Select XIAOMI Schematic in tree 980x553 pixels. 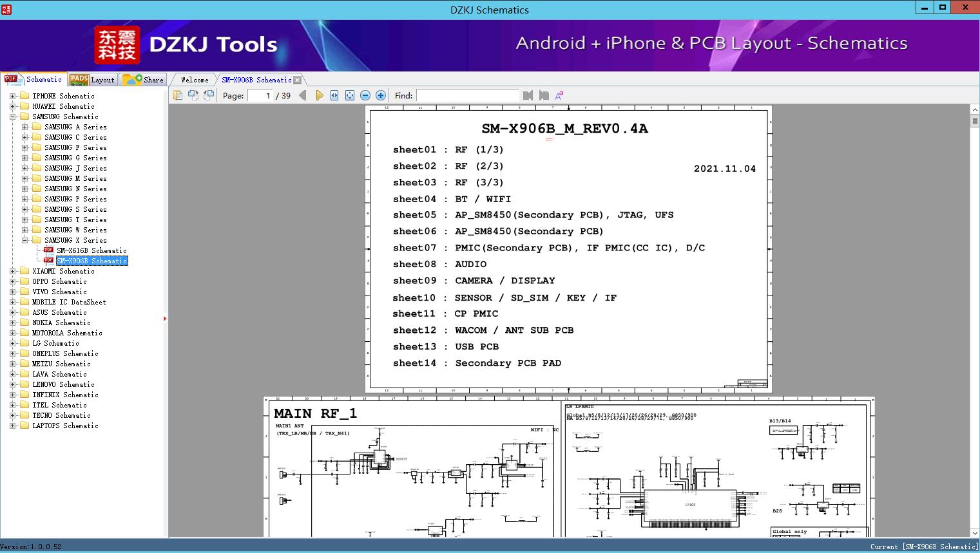pos(63,271)
